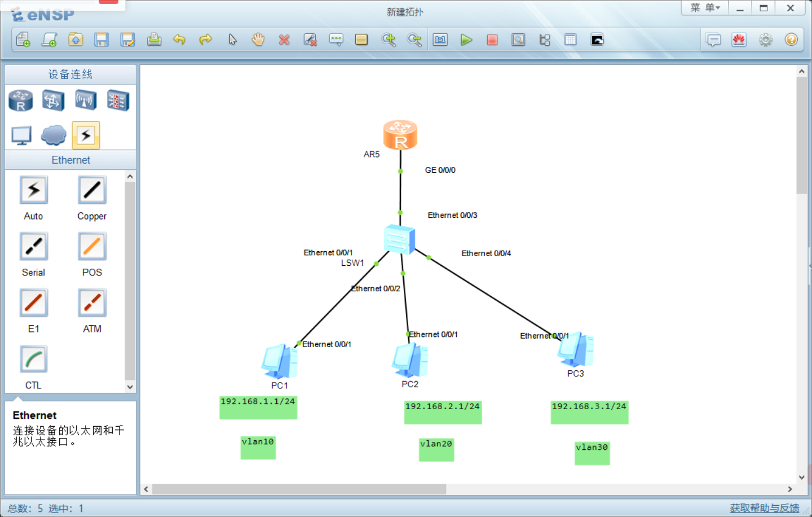Select the WLAN device category

pos(86,101)
